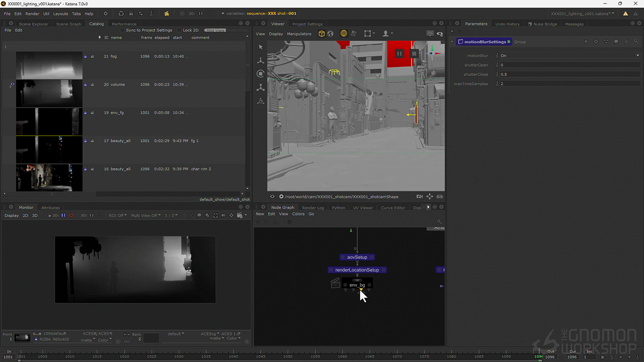Image resolution: width=644 pixels, height=362 pixels.
Task: Click the clapperboard icon beside env_bg node
Action: (335, 284)
